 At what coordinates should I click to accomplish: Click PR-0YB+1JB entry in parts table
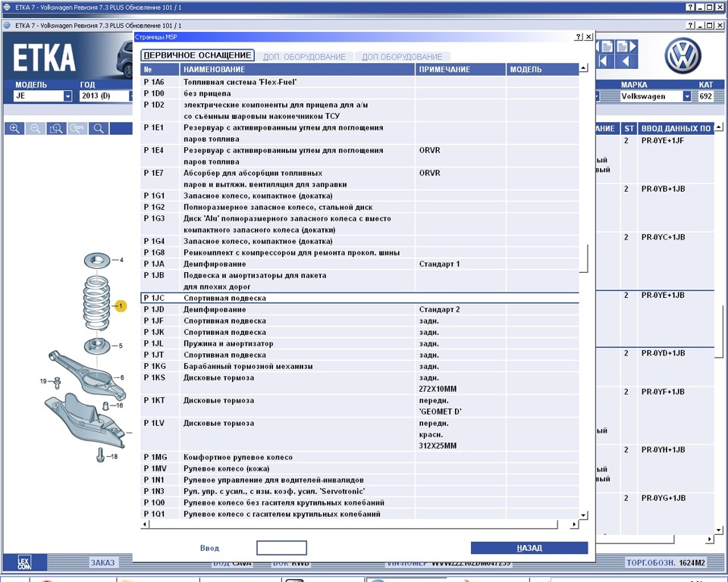[x=663, y=189]
